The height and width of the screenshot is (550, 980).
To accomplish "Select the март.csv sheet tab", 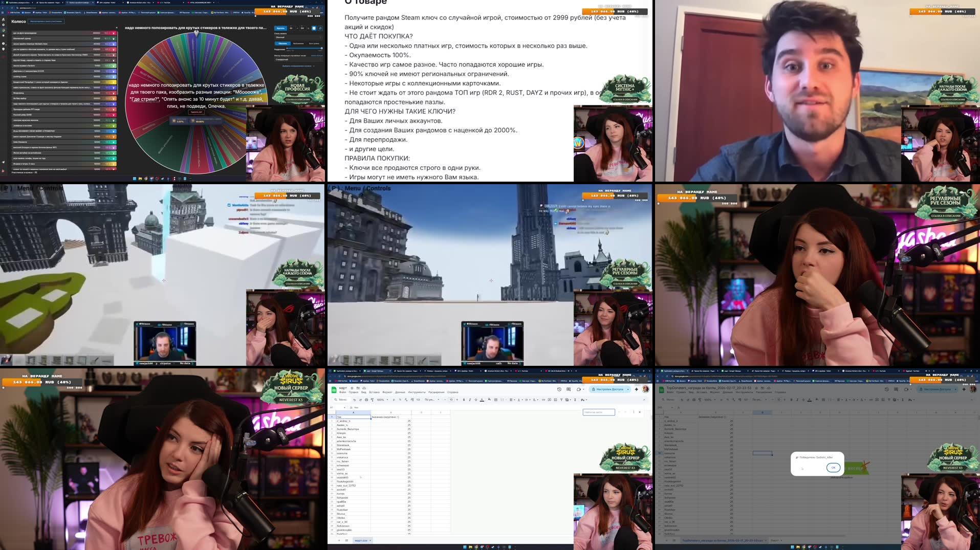I will coord(361,540).
